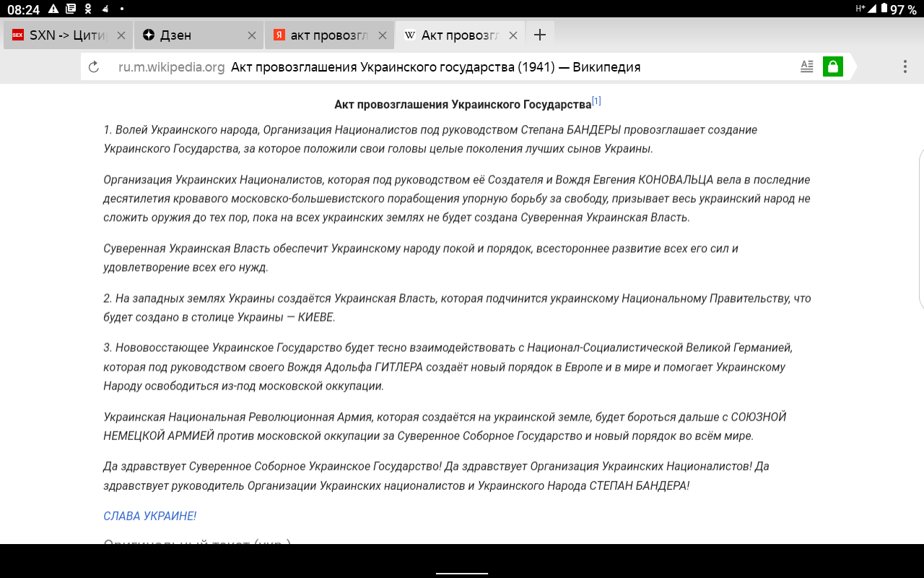Click paragraph starting 2. На западных землях
The image size is (924, 578).
[458, 308]
